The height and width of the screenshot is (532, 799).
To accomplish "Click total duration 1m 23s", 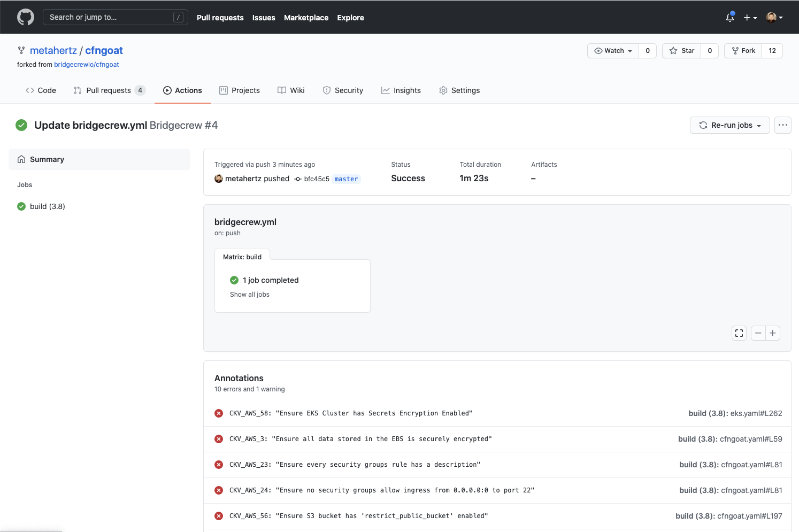I will (x=474, y=179).
